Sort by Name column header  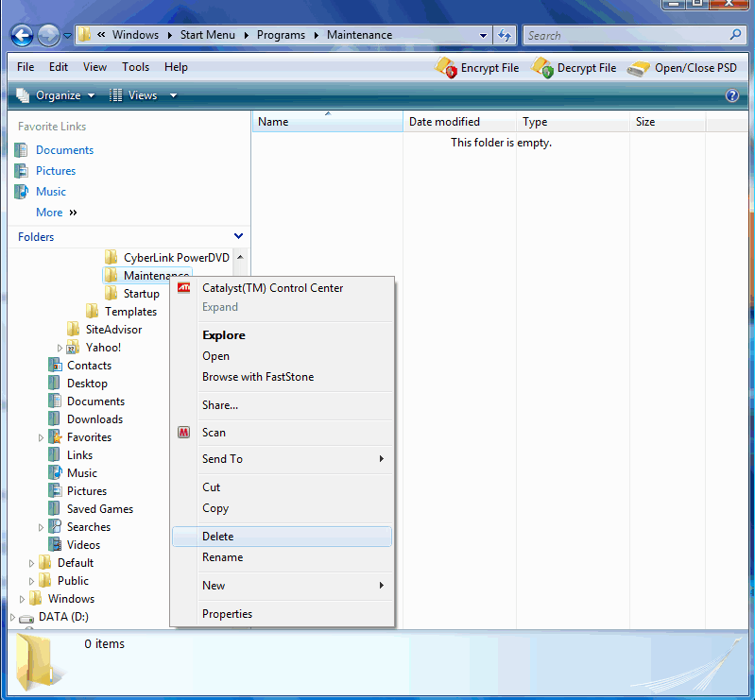328,122
